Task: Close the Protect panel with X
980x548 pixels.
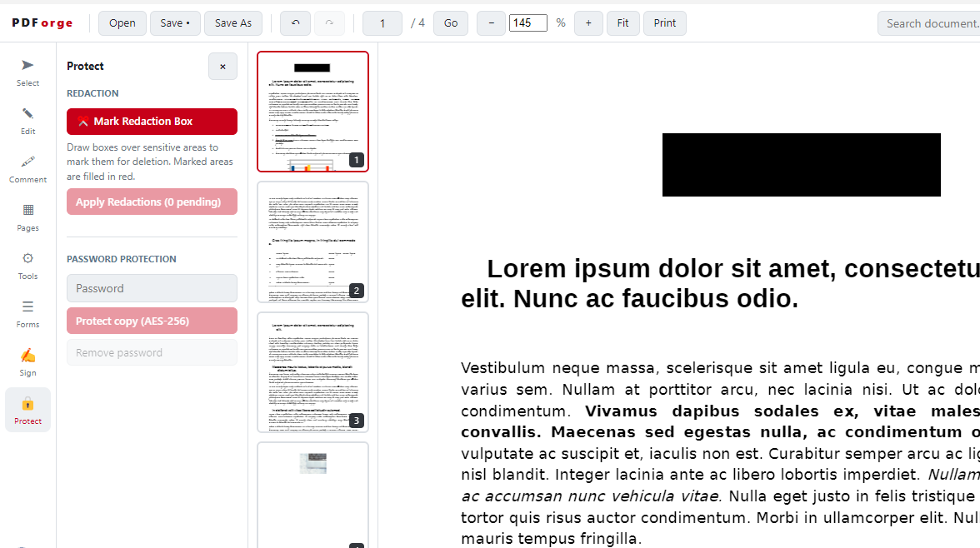Action: (222, 67)
